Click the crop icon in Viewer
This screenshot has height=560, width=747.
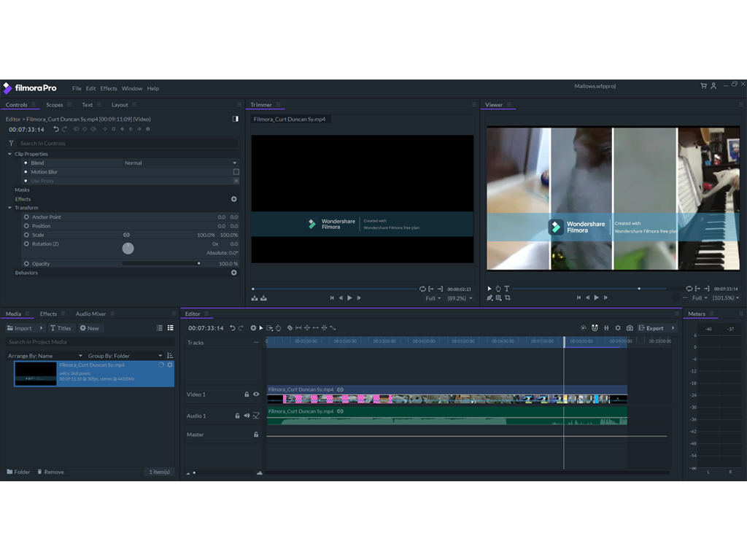508,297
